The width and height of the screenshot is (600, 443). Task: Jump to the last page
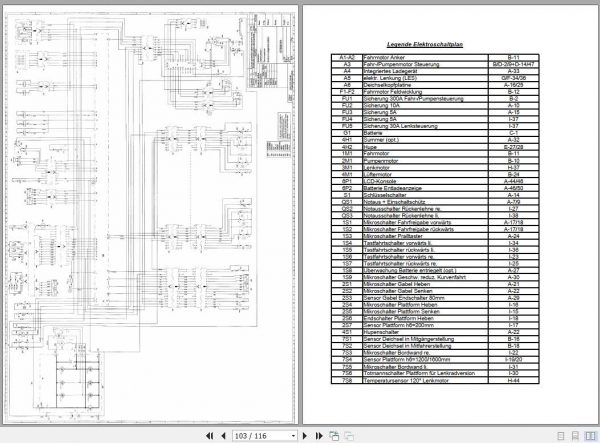[319, 436]
